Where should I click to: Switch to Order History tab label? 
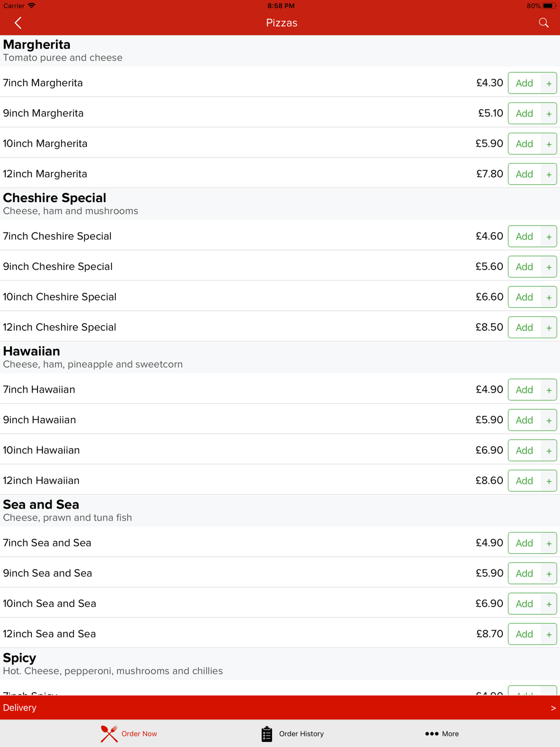coord(301,734)
